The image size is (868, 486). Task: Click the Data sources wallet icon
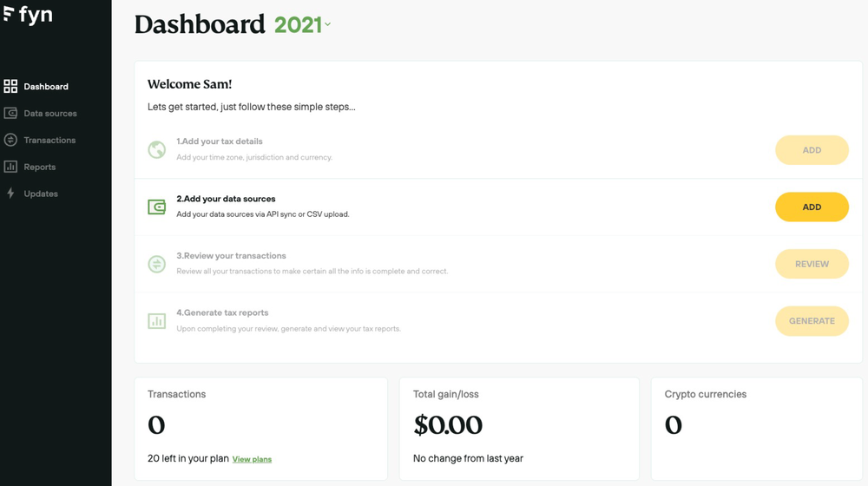coord(10,114)
